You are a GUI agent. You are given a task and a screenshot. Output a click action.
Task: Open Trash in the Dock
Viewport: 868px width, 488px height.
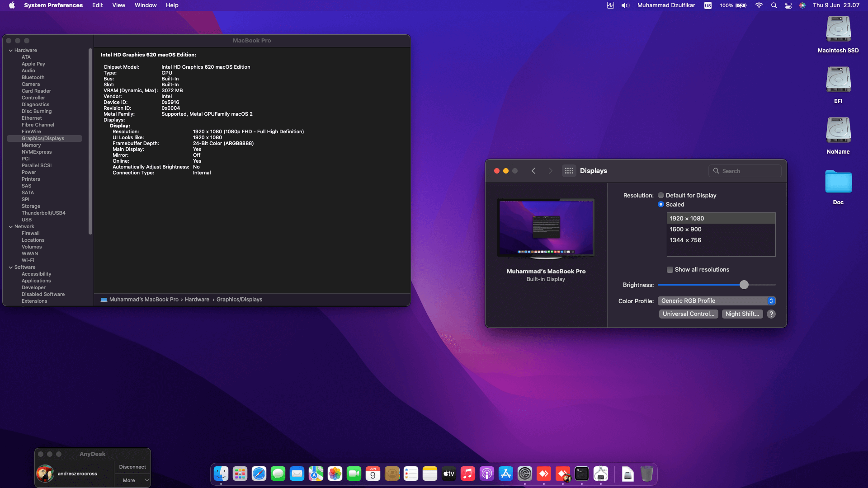(647, 474)
